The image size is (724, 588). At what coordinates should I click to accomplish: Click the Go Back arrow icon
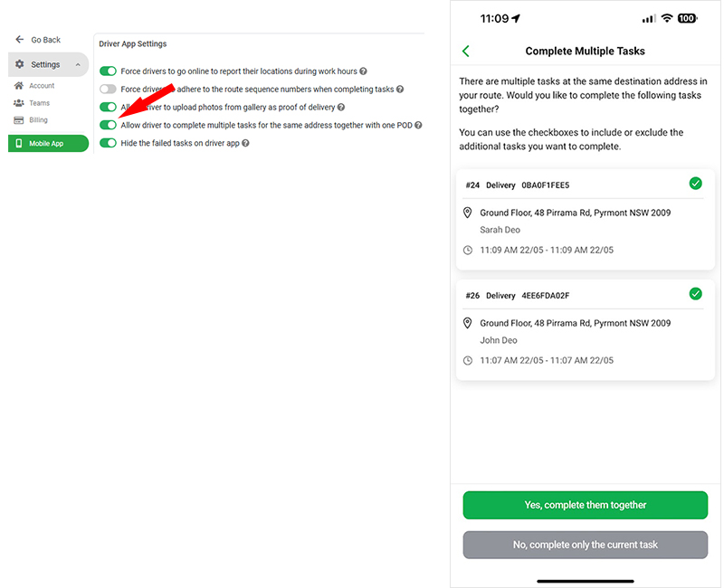(x=19, y=40)
